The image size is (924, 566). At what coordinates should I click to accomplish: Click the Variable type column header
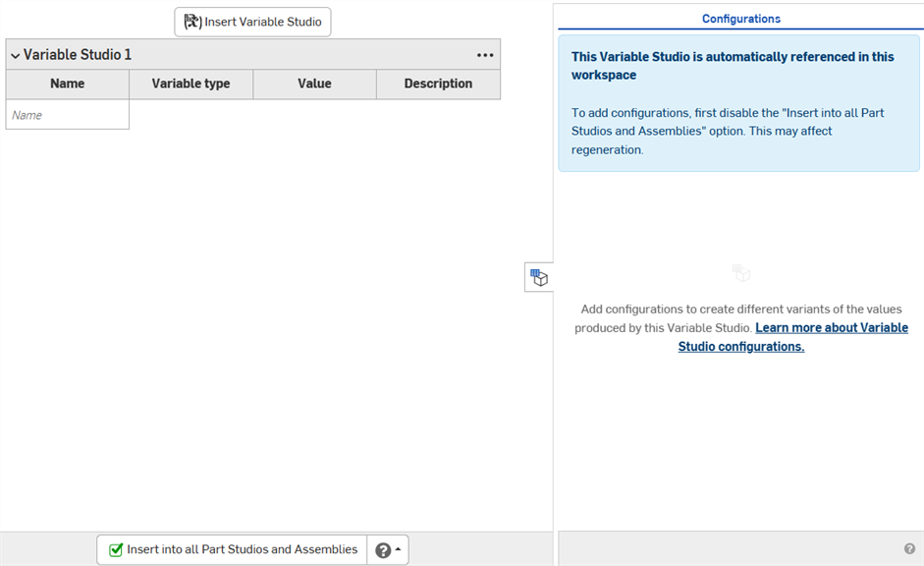coord(190,84)
